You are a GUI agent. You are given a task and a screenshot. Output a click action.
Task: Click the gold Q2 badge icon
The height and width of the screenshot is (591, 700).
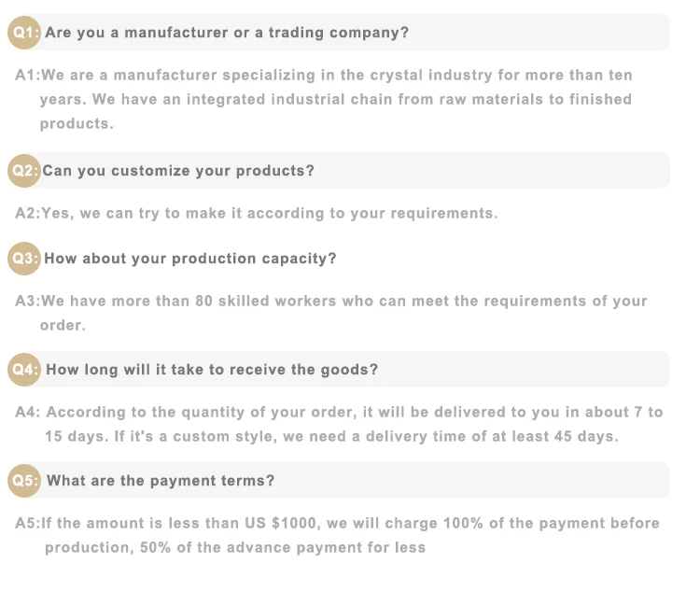(24, 171)
